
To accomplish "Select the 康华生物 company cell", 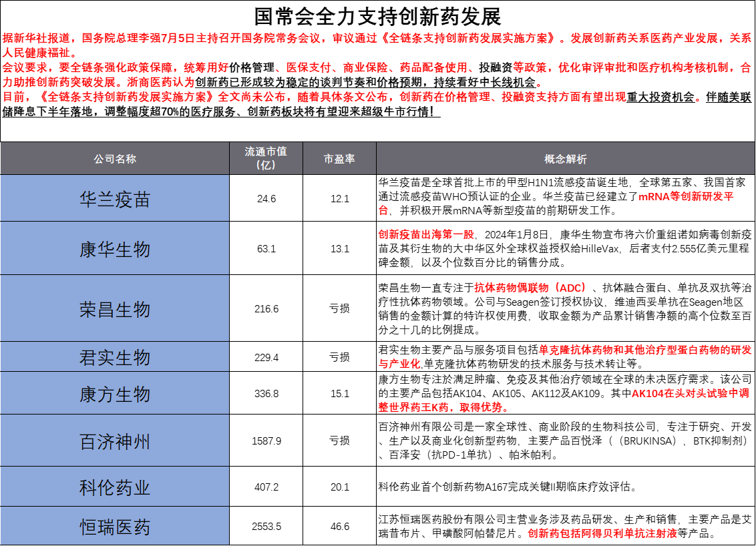I will coord(115,249).
